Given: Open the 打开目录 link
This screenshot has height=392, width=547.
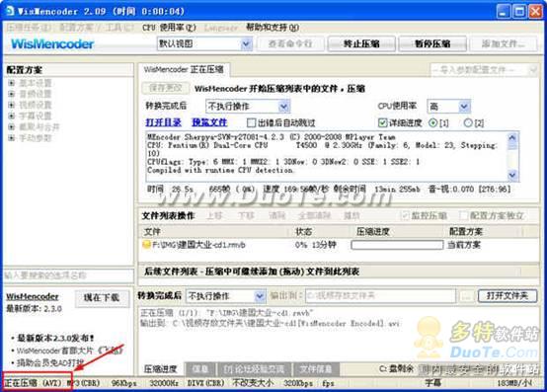Looking at the screenshot, I should [x=163, y=122].
